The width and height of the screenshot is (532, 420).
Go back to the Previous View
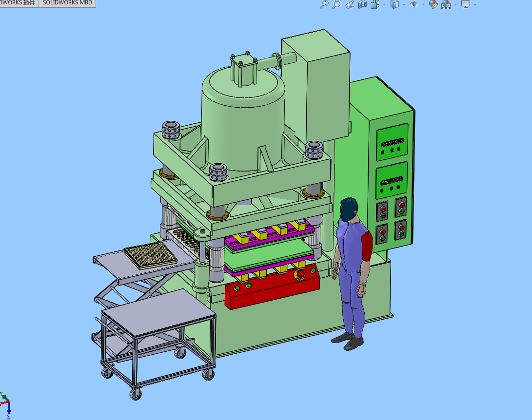click(349, 5)
